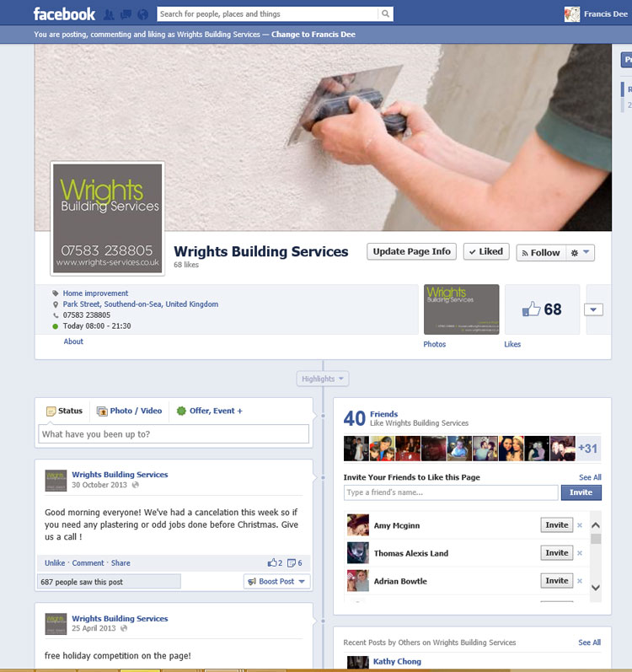
Task: Click the Facebook logo
Action: pos(64,14)
